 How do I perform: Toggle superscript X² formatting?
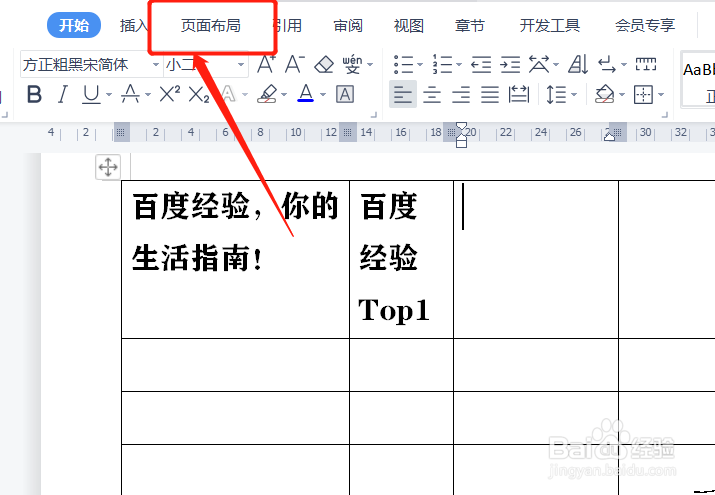pyautogui.click(x=170, y=94)
